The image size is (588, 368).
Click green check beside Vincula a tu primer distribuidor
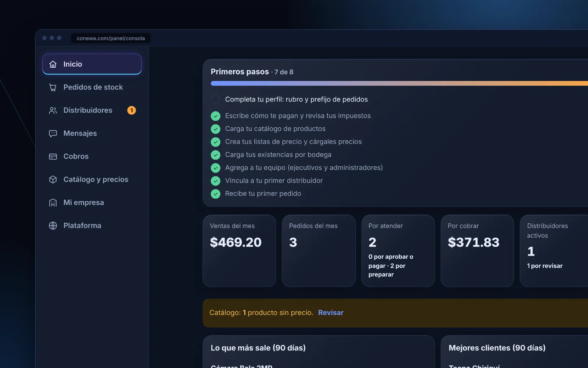[216, 181]
